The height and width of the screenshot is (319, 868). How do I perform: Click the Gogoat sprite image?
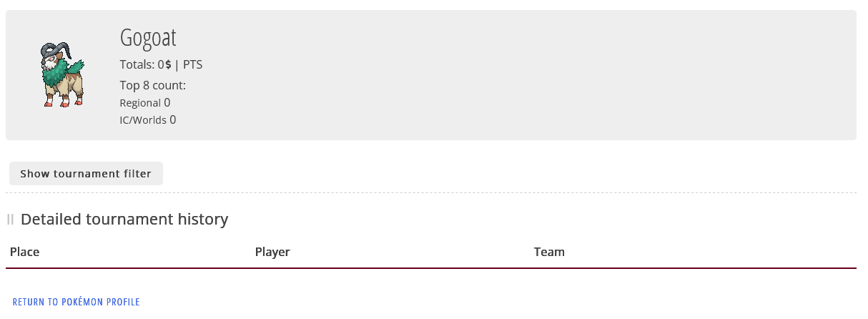[63, 75]
